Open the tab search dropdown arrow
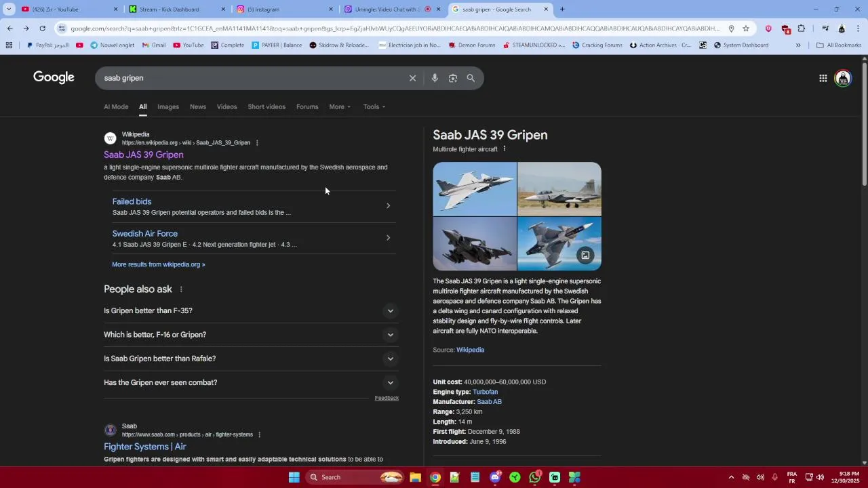Viewport: 868px width, 488px height. pyautogui.click(x=9, y=9)
